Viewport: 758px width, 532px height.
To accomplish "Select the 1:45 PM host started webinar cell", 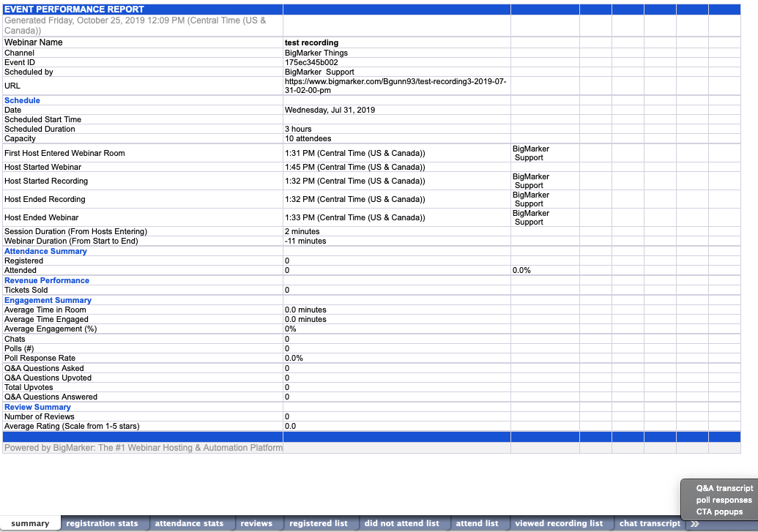I will tap(396, 167).
